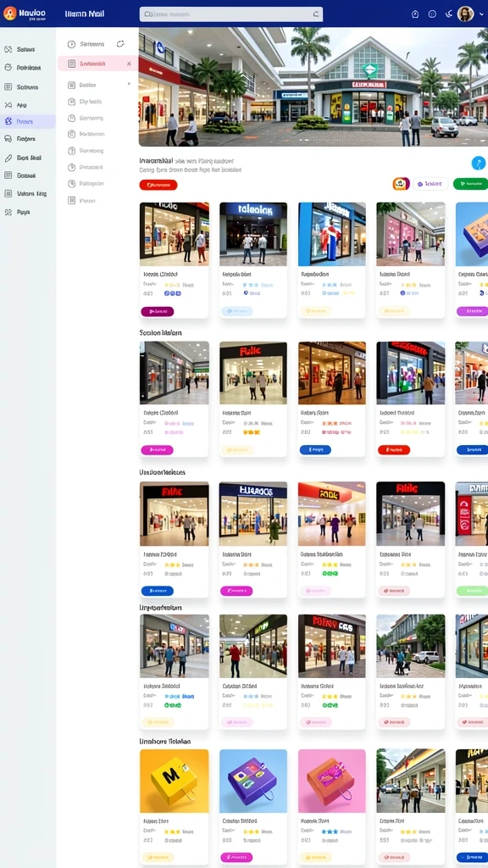
Task: Click the green pill button at right
Action: (471, 184)
